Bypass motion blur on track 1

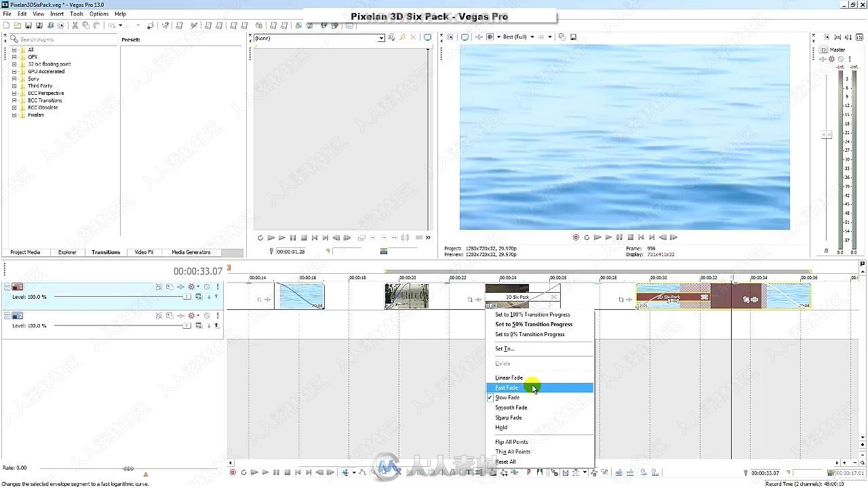point(159,287)
